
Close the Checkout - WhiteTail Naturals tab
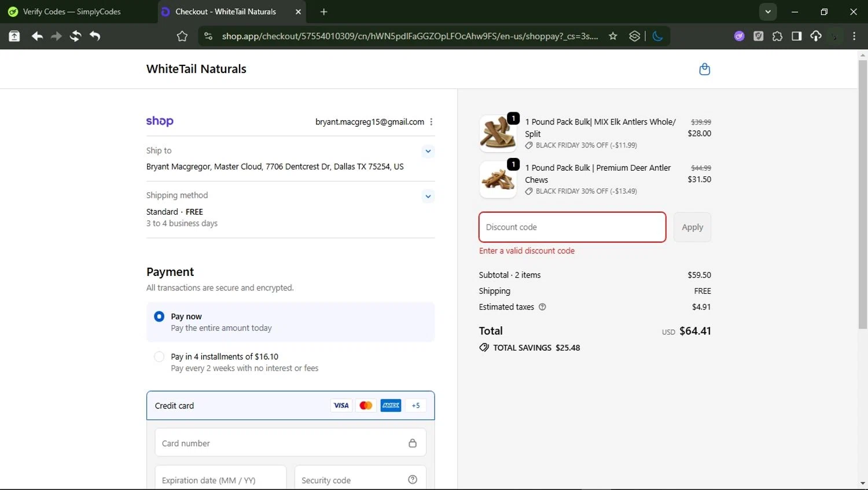point(298,12)
